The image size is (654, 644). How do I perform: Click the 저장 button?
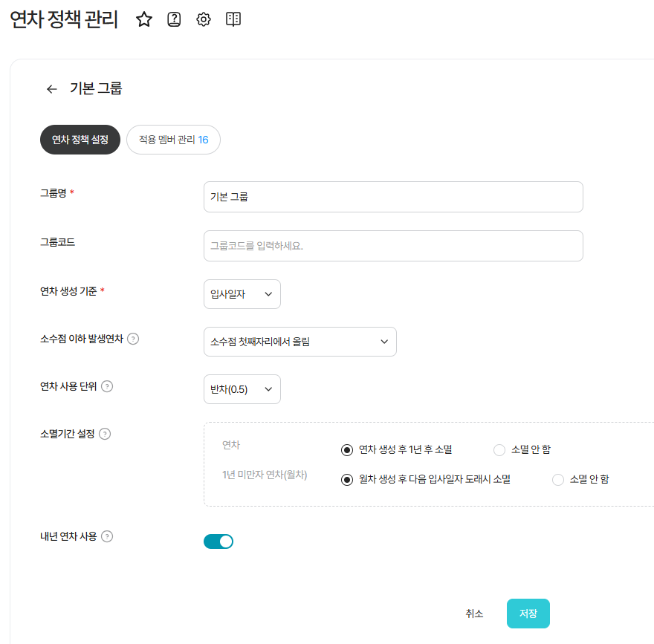[528, 614]
